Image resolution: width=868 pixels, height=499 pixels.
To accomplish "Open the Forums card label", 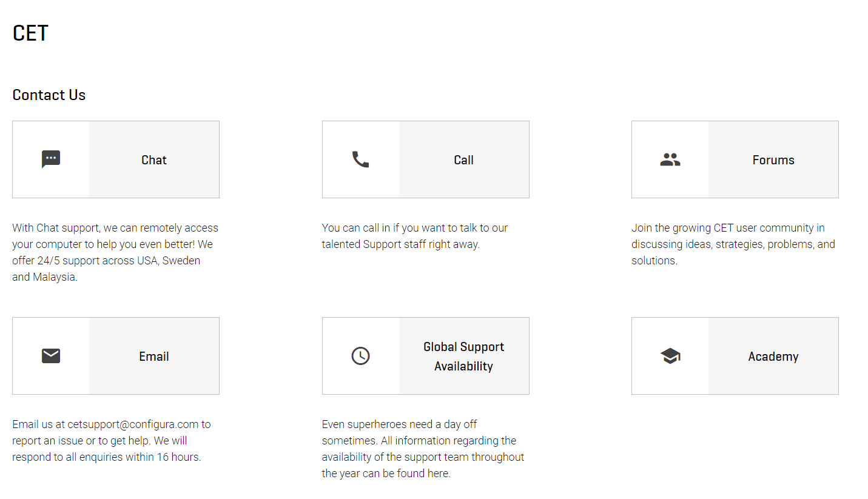I will [x=773, y=160].
